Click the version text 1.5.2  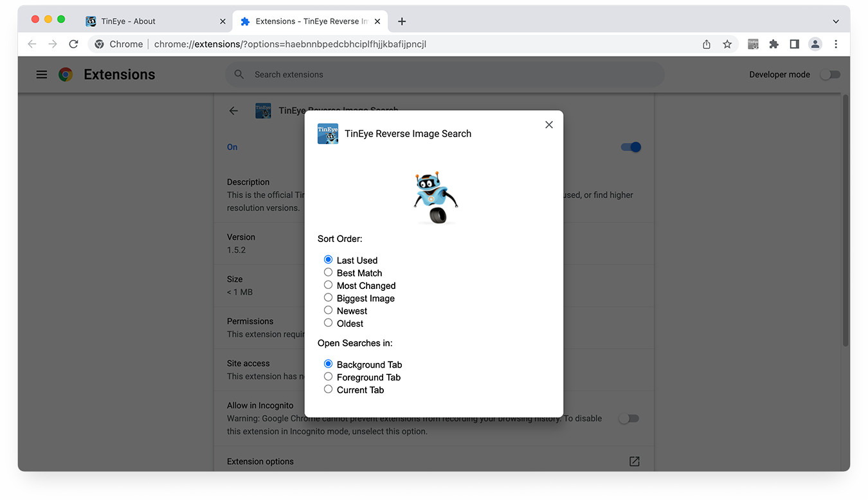coord(236,250)
